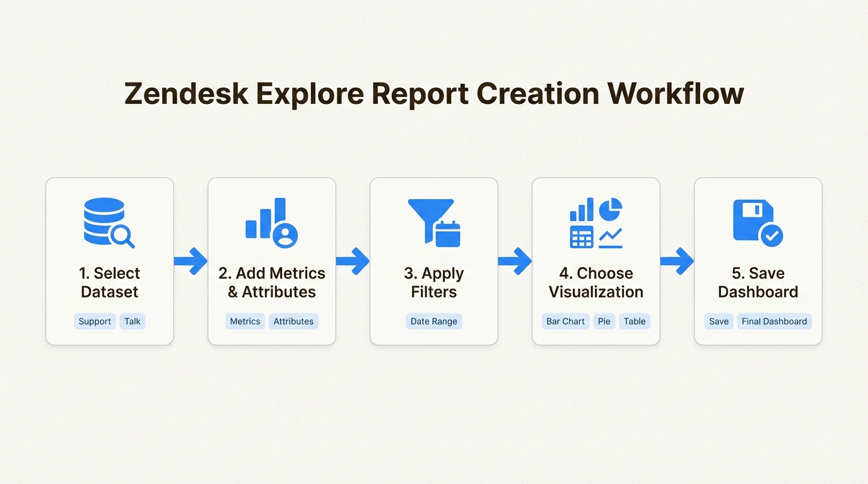868x484 pixels.
Task: Click the Metrics tag
Action: [245, 321]
